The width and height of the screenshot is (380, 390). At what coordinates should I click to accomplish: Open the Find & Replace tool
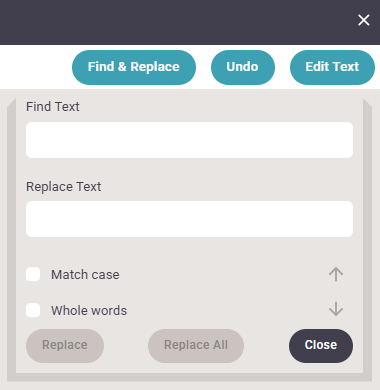[134, 67]
